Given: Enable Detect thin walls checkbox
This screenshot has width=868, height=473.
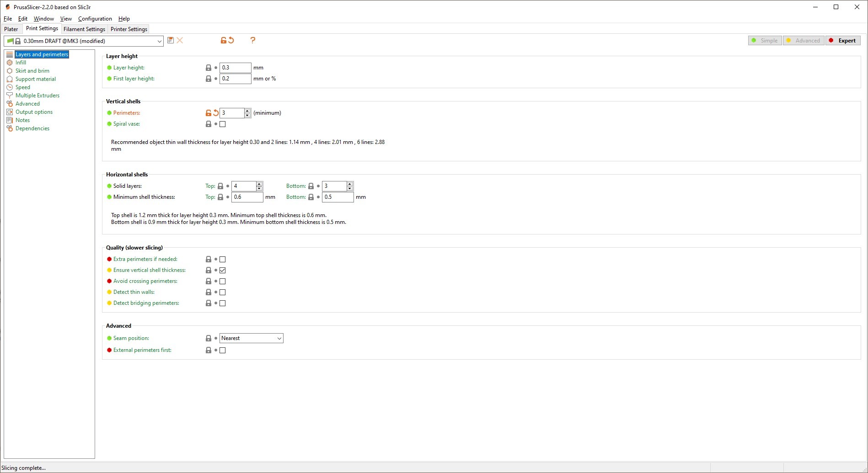Looking at the screenshot, I should click(x=223, y=292).
